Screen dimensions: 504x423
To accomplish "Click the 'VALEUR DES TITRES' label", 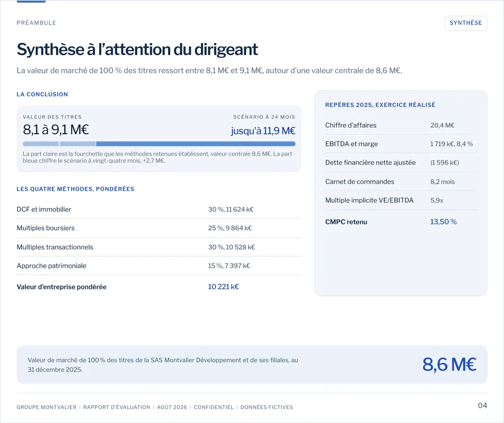I will point(52,117).
